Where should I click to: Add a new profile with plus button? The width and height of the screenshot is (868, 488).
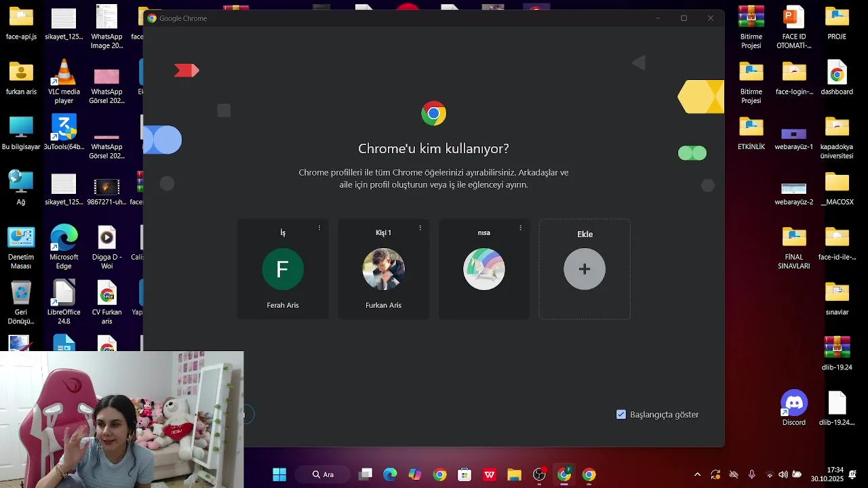click(585, 269)
